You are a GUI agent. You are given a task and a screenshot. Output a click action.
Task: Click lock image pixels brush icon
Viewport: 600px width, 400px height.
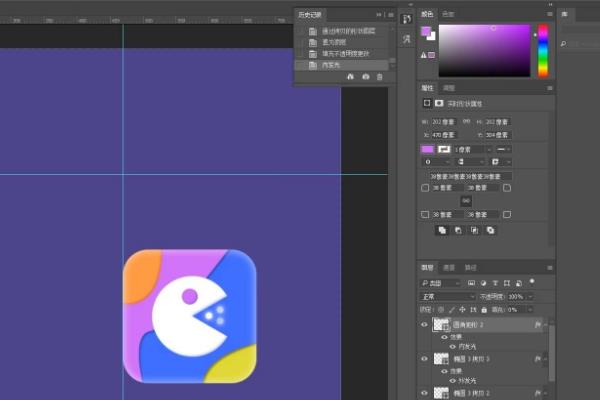452,309
